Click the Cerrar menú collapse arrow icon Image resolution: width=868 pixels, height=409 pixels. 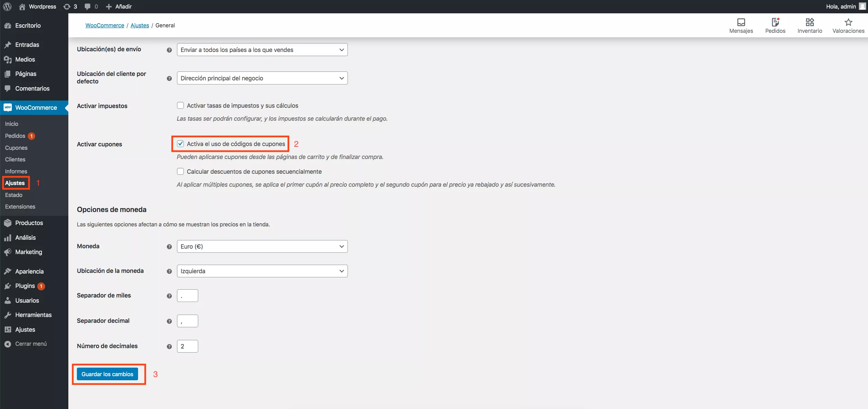8,344
